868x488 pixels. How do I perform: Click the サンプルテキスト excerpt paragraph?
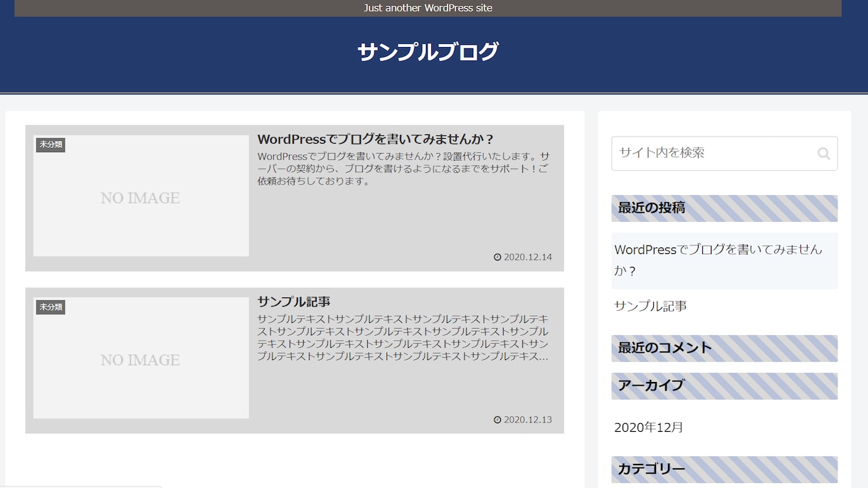[403, 338]
